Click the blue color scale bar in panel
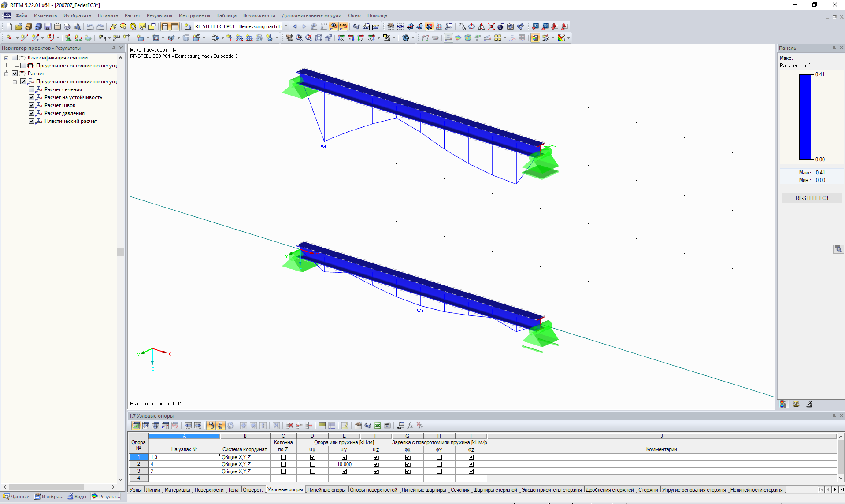 click(x=805, y=117)
